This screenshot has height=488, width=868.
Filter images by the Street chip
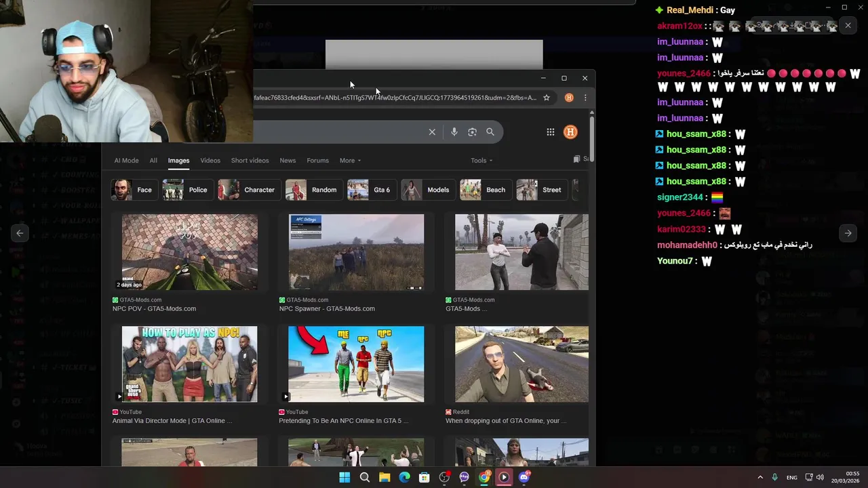click(x=542, y=190)
